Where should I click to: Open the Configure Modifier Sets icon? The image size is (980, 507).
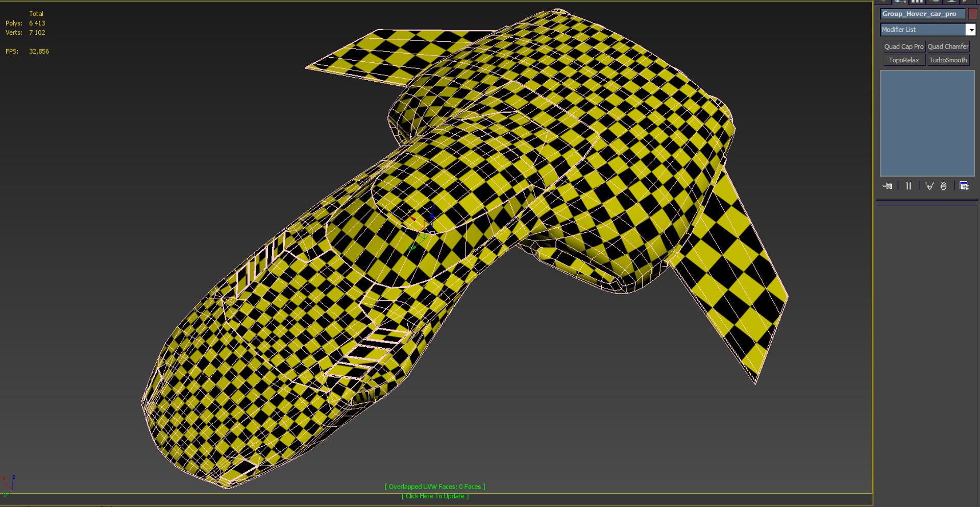tap(964, 186)
